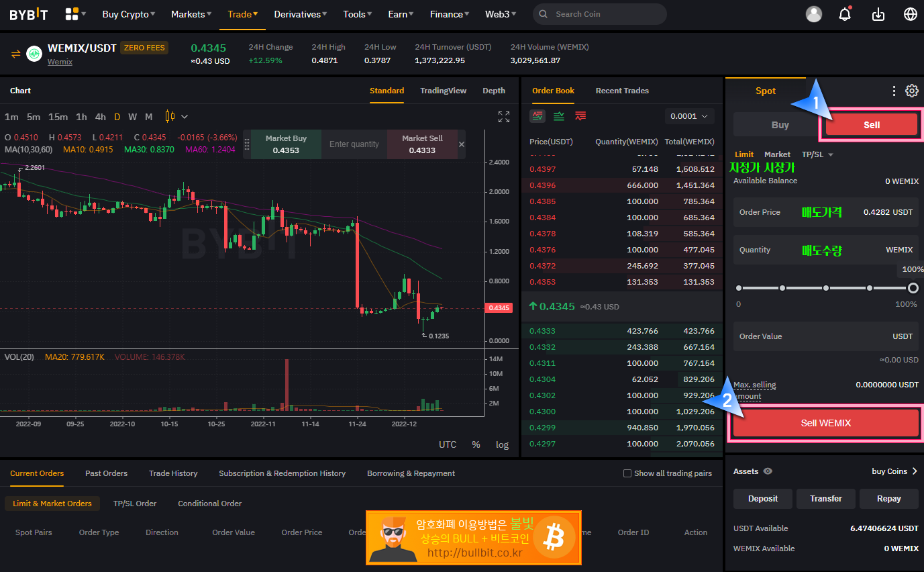Switch to TradingView chart tab
Viewport: 924px width, 572px height.
[443, 91]
